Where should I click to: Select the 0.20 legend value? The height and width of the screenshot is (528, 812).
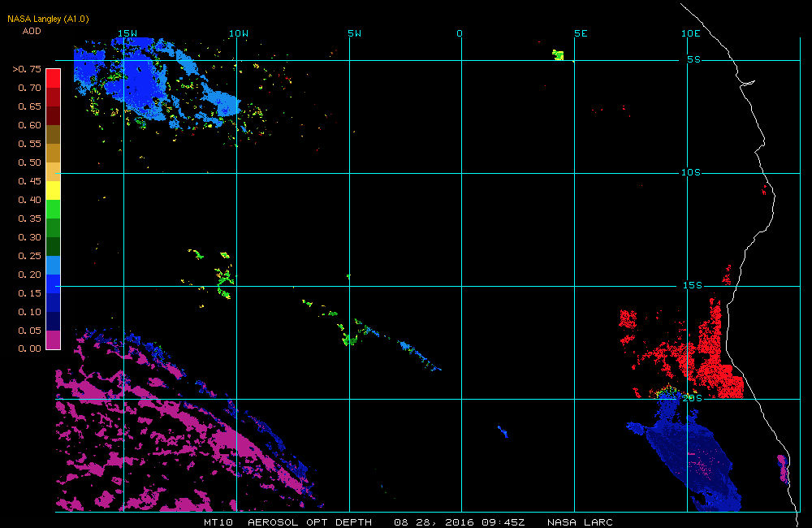(x=29, y=274)
